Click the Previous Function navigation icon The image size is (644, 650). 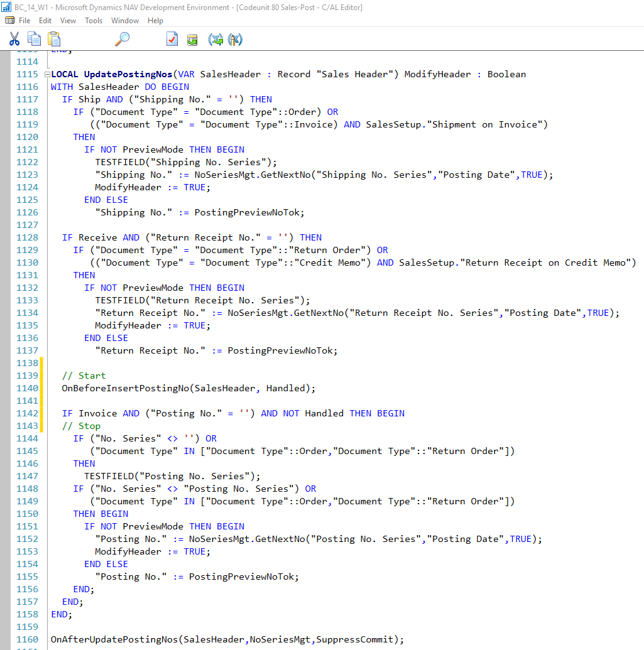(x=235, y=39)
